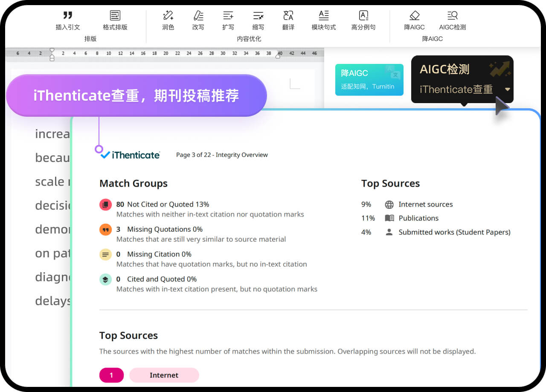
Task: Click the 降AIGC eraser icon in toolbar
Action: tap(415, 16)
